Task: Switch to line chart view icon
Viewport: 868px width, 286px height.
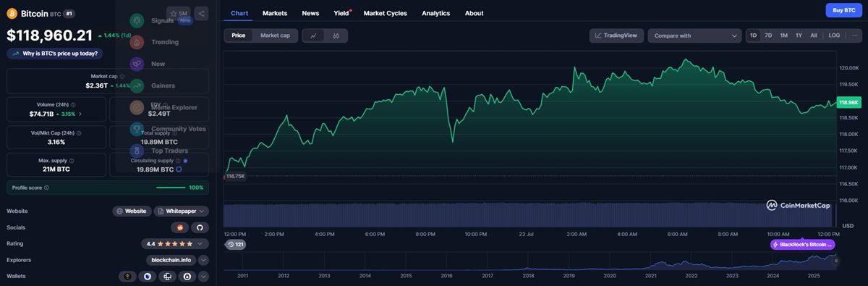Action: (x=314, y=35)
